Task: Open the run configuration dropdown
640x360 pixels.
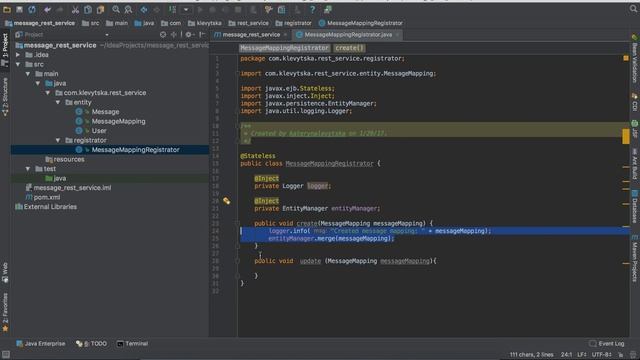Action: pos(186,9)
